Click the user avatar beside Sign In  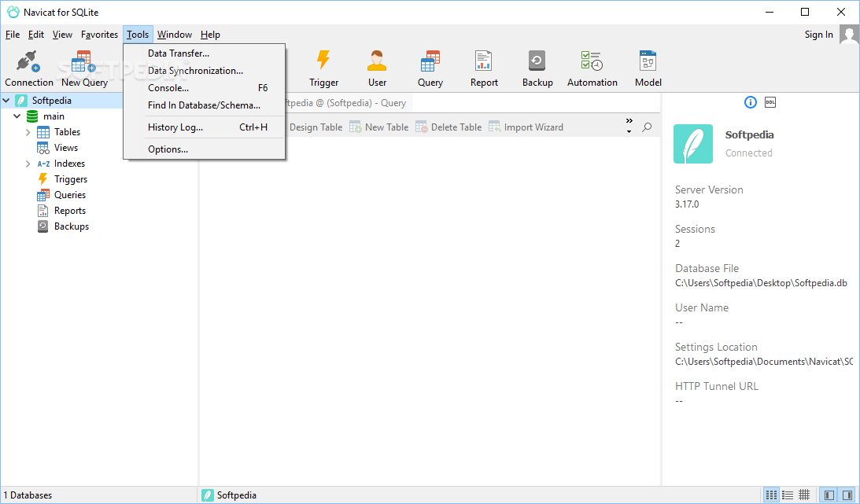point(849,35)
